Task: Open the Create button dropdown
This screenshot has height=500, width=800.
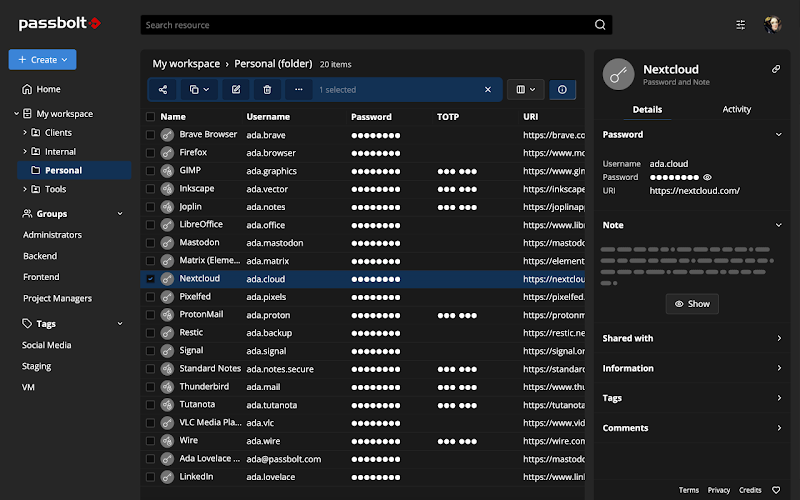Action: [x=42, y=60]
